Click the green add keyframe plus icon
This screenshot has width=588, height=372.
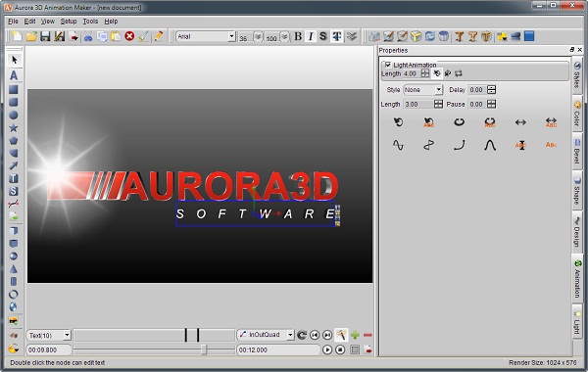coord(355,335)
